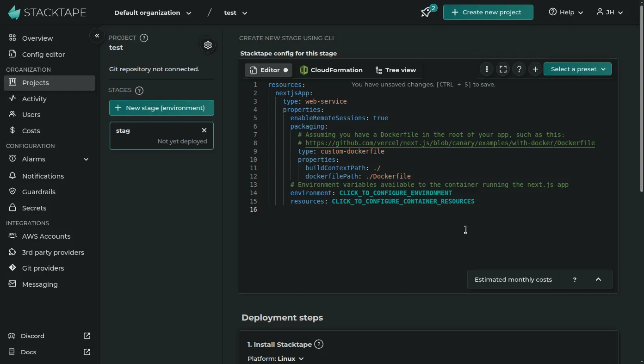The image size is (644, 364).
Task: Toggle fullscreen editor icon
Action: [x=503, y=69]
